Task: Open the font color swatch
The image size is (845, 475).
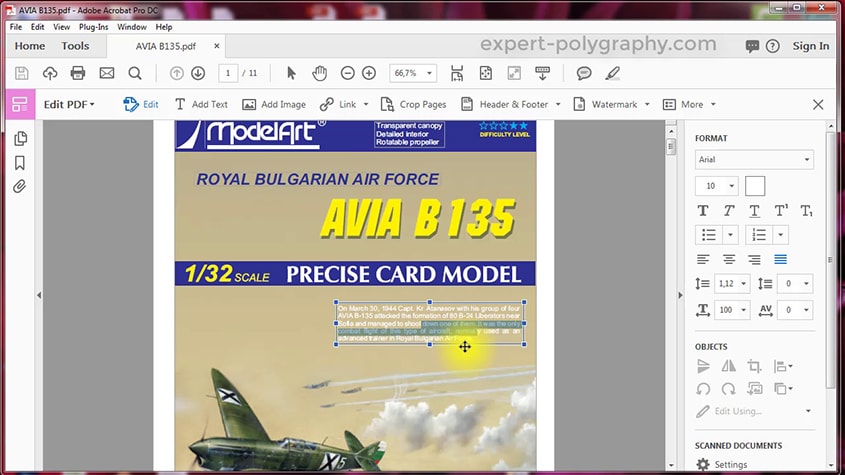Action: 754,186
